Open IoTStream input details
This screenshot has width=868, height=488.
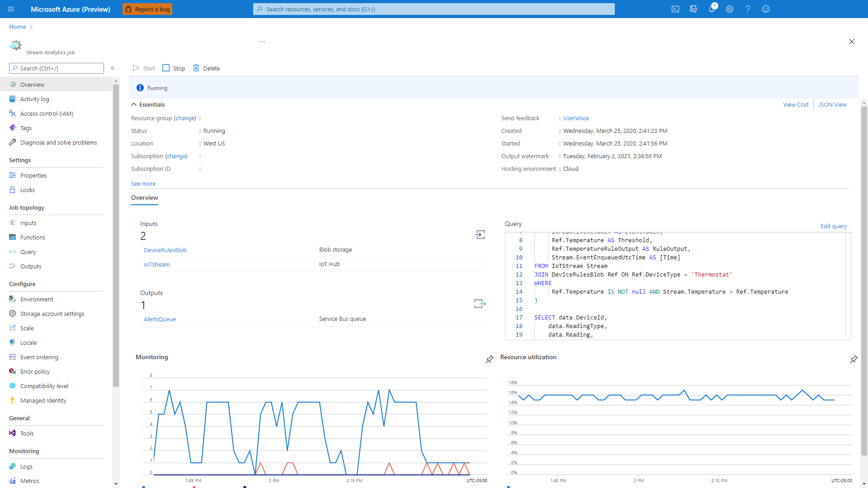pos(155,264)
